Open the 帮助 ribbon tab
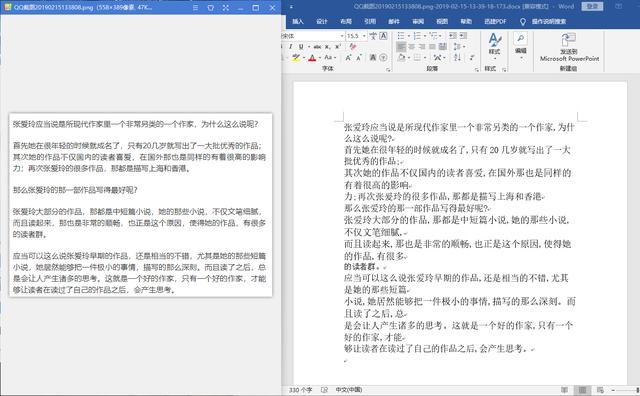Image resolution: width=640 pixels, height=396 pixels. point(466,21)
